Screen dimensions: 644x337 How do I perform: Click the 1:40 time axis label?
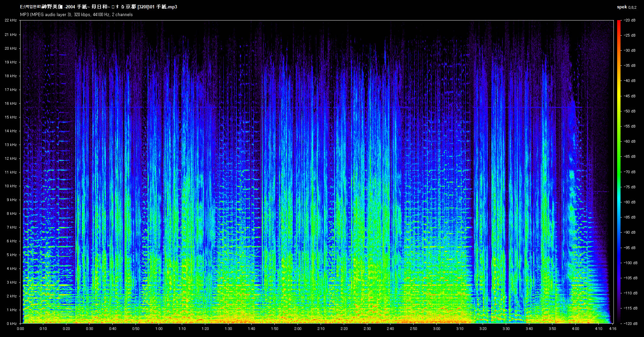pyautogui.click(x=252, y=329)
